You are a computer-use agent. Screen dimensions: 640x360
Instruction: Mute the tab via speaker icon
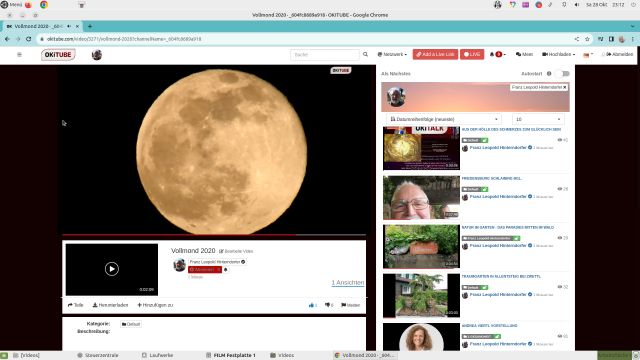69,26
